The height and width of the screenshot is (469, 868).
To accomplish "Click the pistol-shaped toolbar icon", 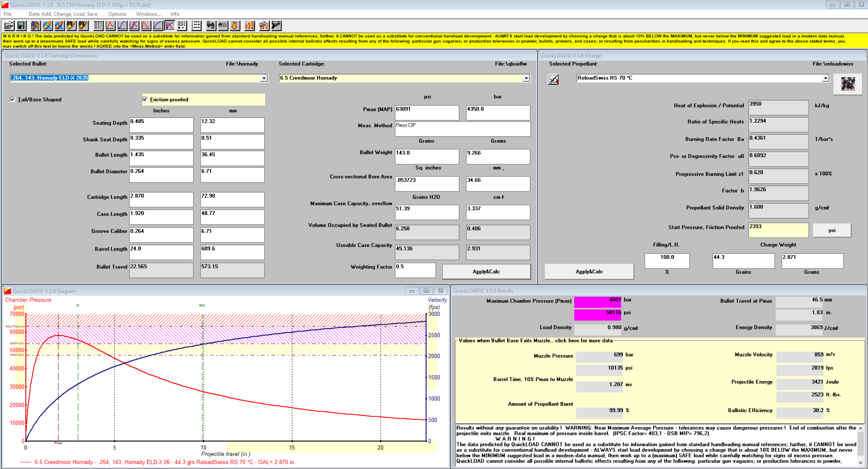I will (x=276, y=26).
